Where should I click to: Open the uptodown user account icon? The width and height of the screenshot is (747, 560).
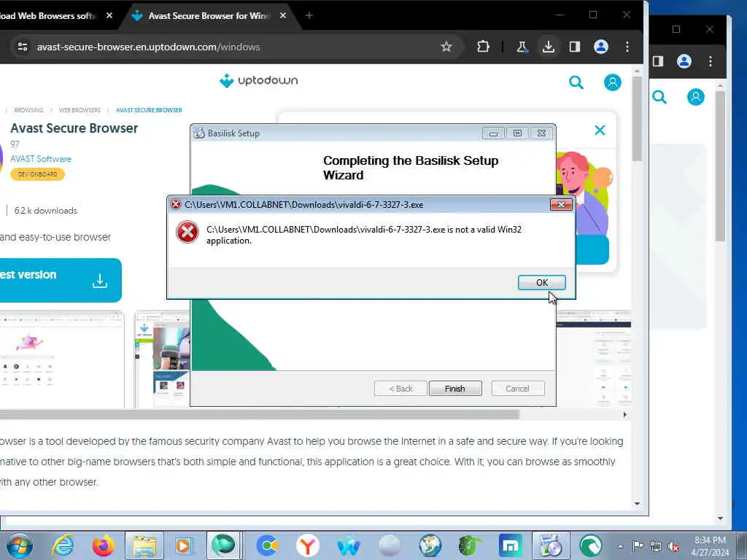(612, 82)
